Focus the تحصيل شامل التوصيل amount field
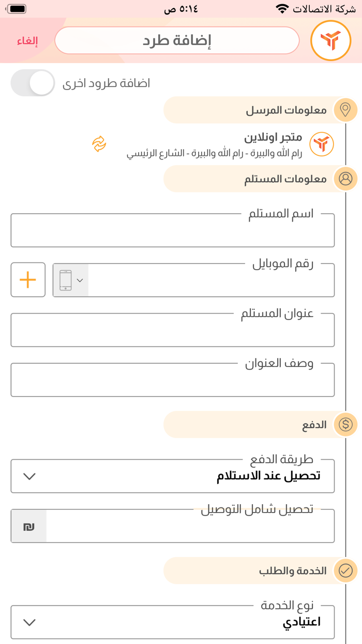This screenshot has width=362, height=644. point(190,526)
